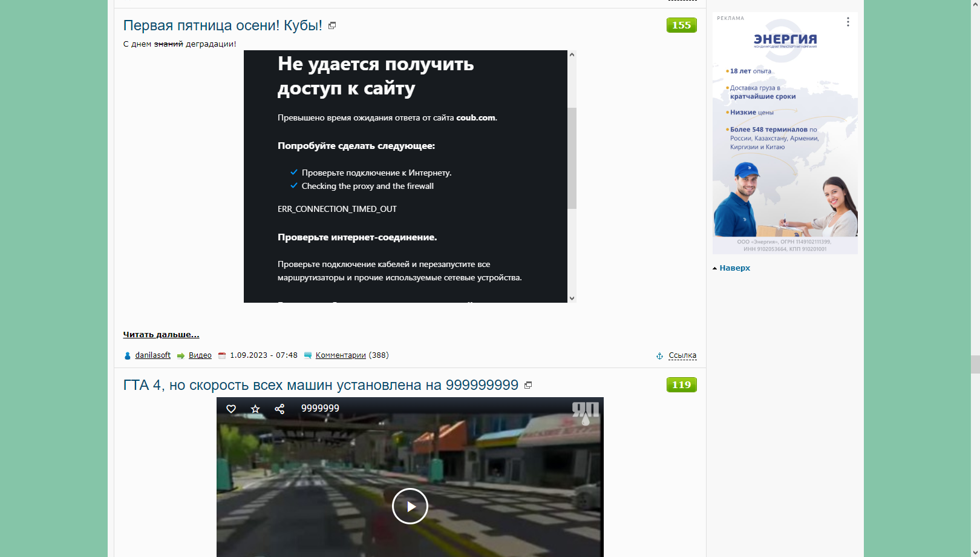The width and height of the screenshot is (980, 557).
Task: Click the share icon on the video
Action: 279,409
